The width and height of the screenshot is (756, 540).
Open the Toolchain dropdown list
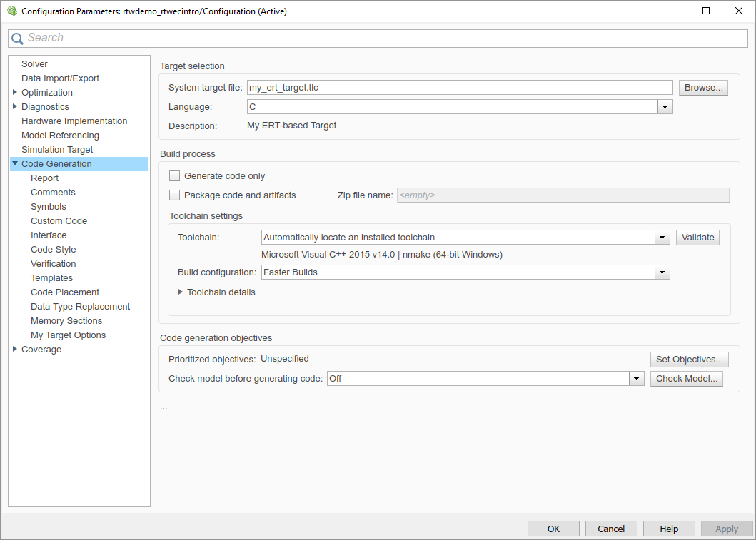[x=662, y=238]
